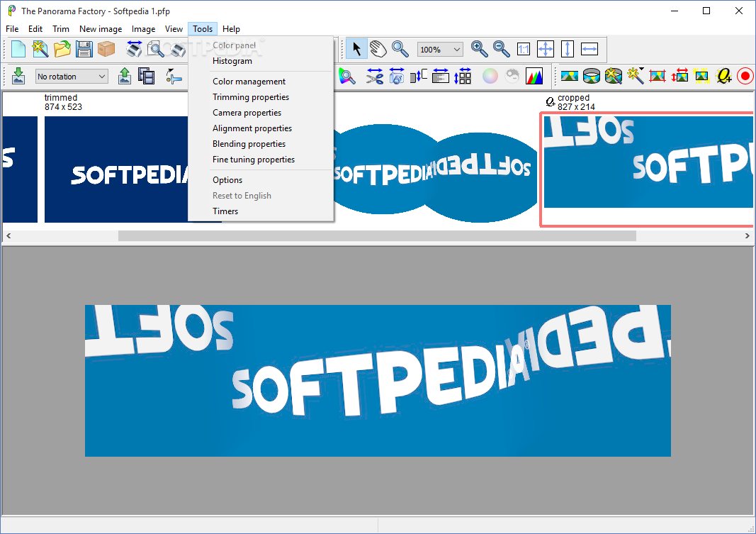Select Fine tuning properties menu entry
Viewport: 756px width, 534px height.
261,159
